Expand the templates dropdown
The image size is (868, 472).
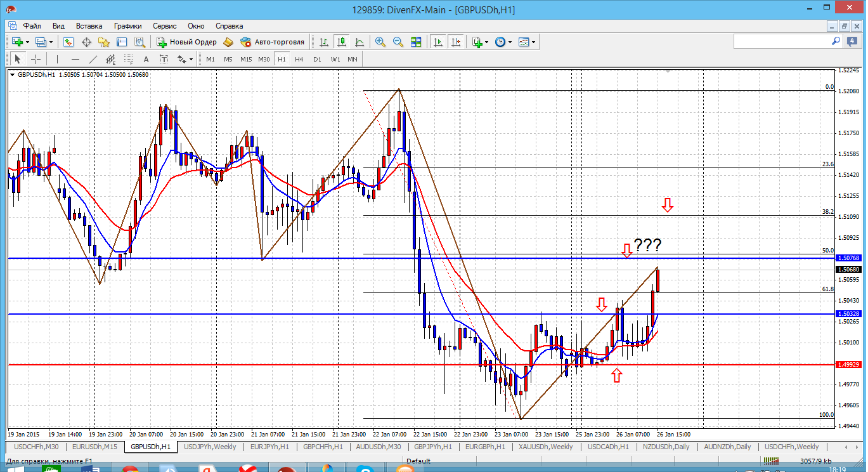coord(533,43)
